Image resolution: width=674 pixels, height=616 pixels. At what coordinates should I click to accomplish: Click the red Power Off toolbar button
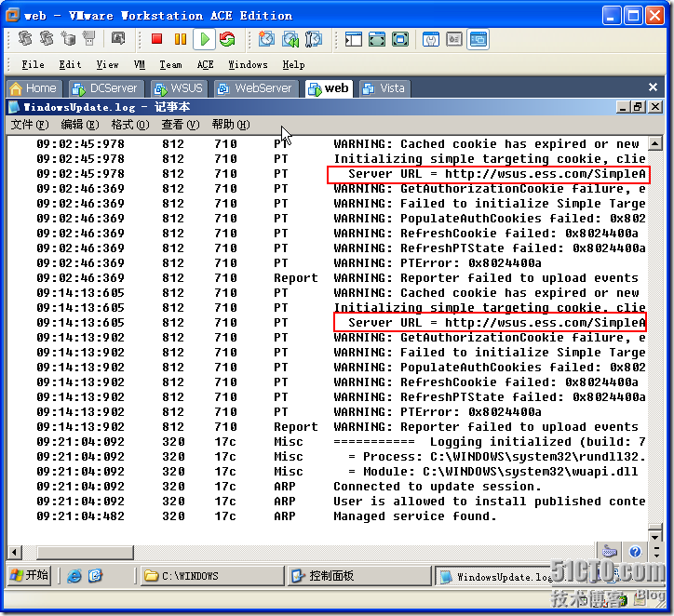tap(157, 39)
